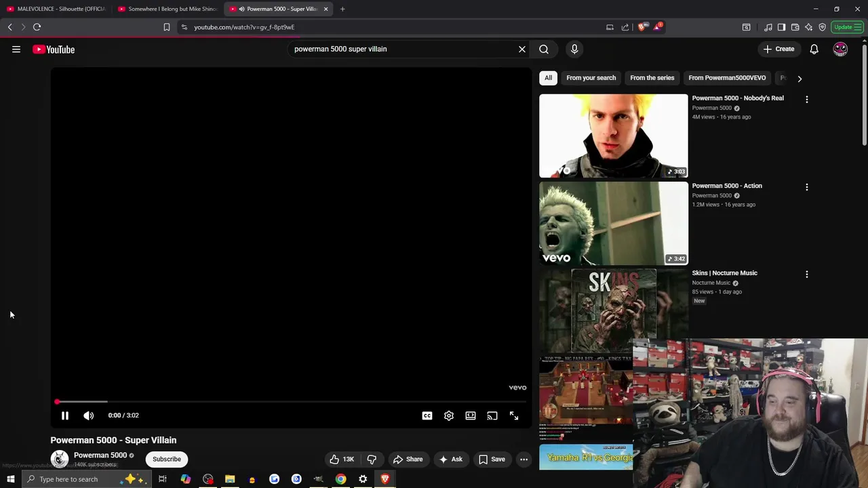Open Brave Rewards triangle icon
The width and height of the screenshot is (868, 488).
[657, 27]
